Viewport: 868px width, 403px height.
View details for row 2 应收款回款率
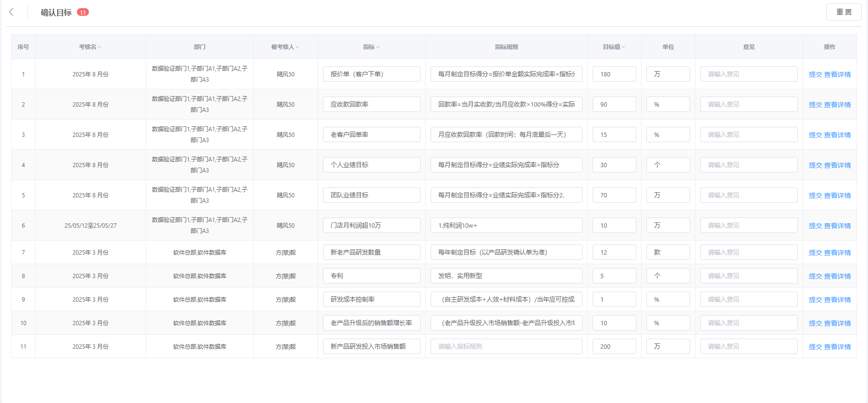tap(837, 105)
